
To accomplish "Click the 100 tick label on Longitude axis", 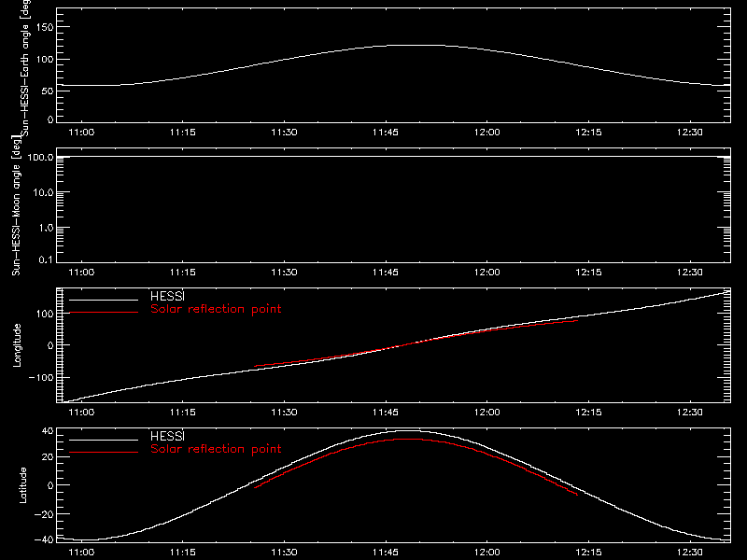I will pyautogui.click(x=45, y=314).
